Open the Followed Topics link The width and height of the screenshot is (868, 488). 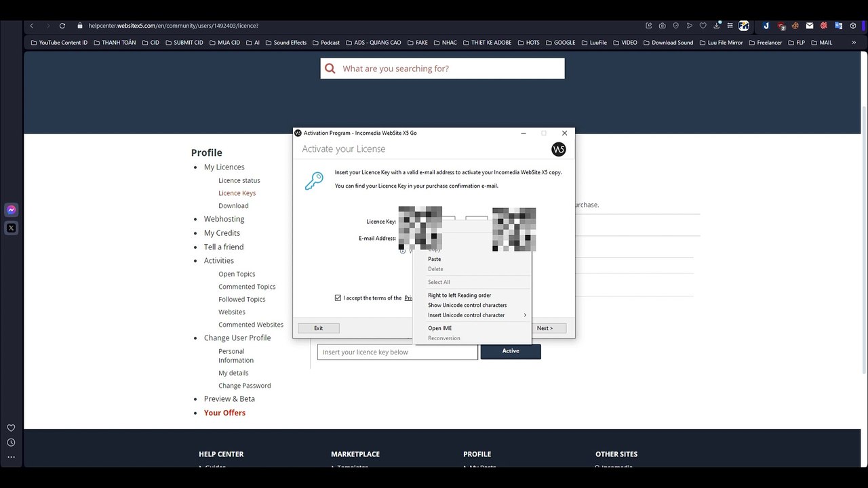(242, 300)
